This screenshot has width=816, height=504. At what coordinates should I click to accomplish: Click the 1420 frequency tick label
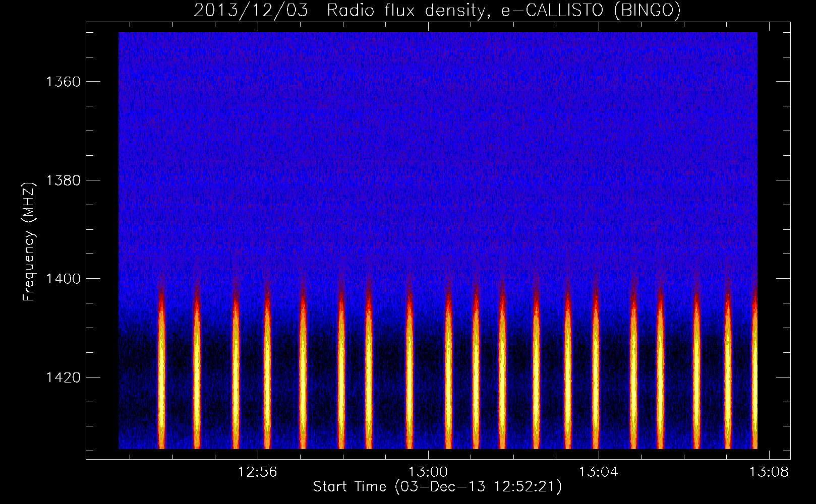(63, 377)
